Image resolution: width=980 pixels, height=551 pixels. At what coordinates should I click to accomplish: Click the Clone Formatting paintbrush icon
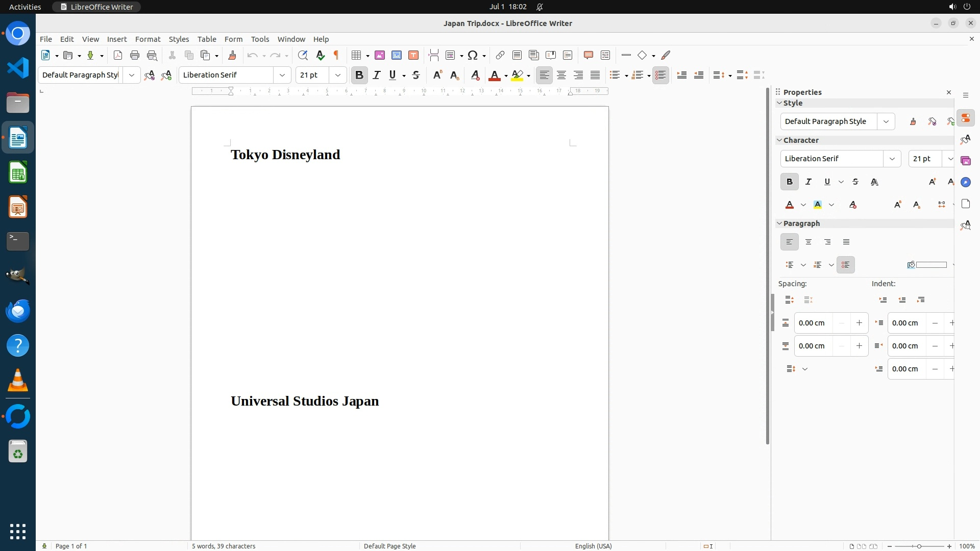(232, 55)
